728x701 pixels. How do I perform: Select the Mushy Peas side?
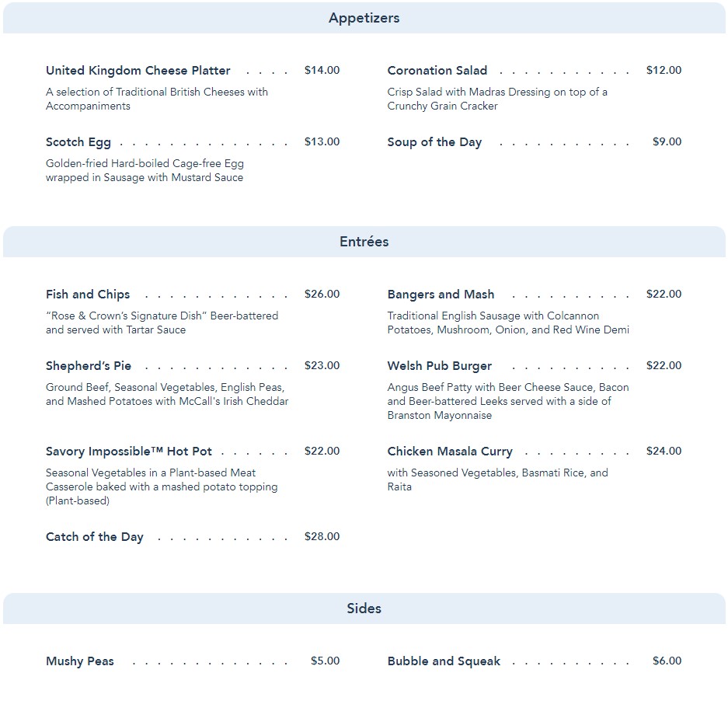(80, 661)
